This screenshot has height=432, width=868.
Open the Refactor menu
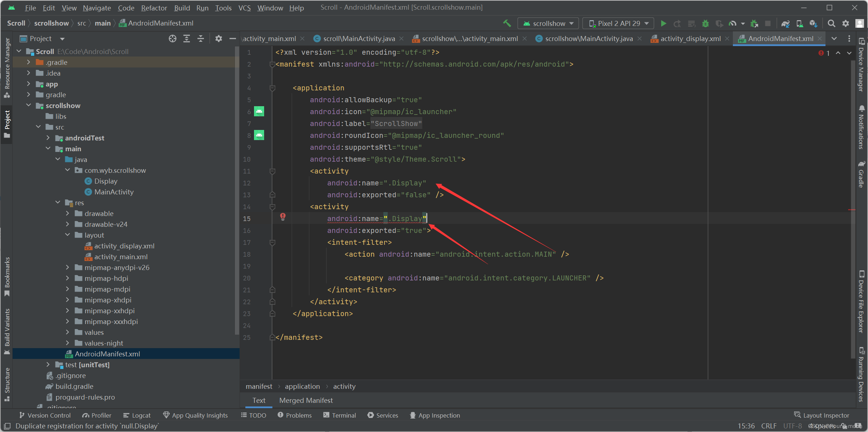tap(154, 8)
